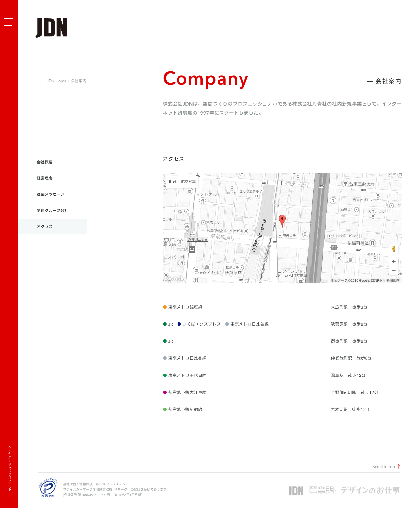Open 経営理念 in side navigation
Viewport: 420px width, 508px height.
click(45, 178)
